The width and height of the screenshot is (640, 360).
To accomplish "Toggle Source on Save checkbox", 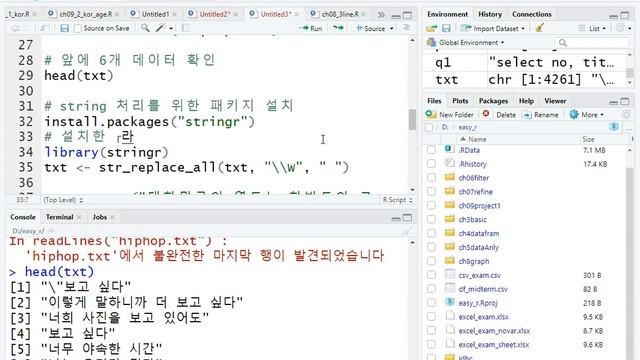I will (x=78, y=28).
